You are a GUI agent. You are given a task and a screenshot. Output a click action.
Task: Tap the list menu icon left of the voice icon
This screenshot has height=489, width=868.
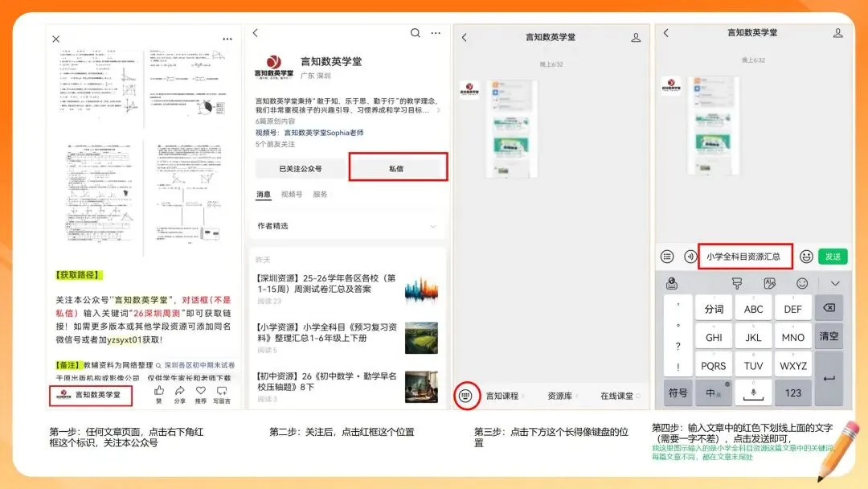(667, 257)
